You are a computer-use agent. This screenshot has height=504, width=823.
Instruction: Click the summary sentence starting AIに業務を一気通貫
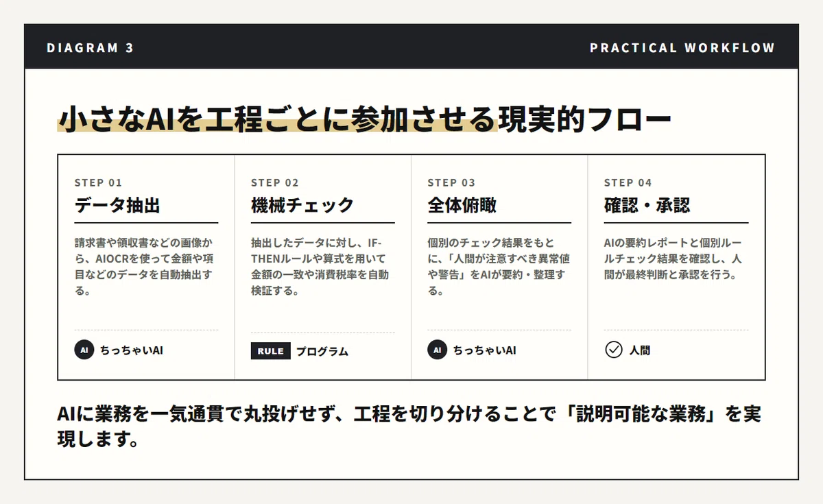[409, 427]
